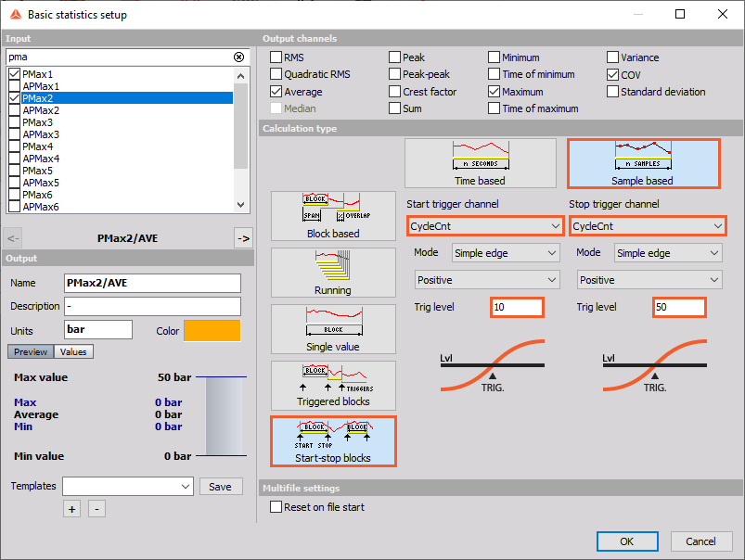This screenshot has width=745, height=560.
Task: Check APMax1 input channel
Action: pyautogui.click(x=15, y=86)
